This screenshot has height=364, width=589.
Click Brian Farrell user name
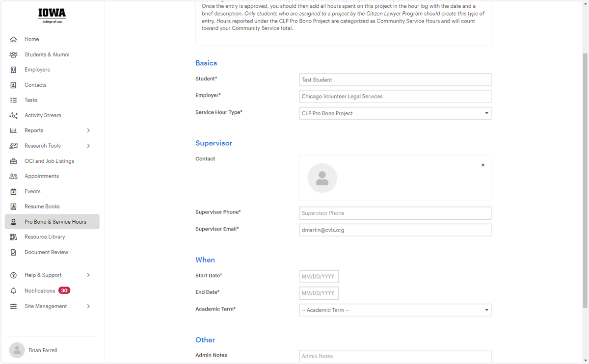pos(43,350)
